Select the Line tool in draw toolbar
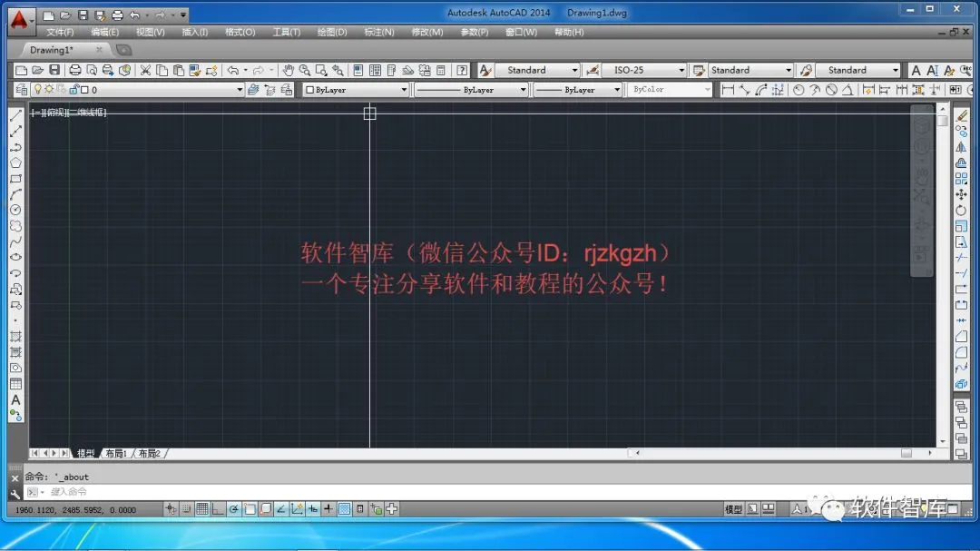980x551 pixels. pyautogui.click(x=15, y=115)
